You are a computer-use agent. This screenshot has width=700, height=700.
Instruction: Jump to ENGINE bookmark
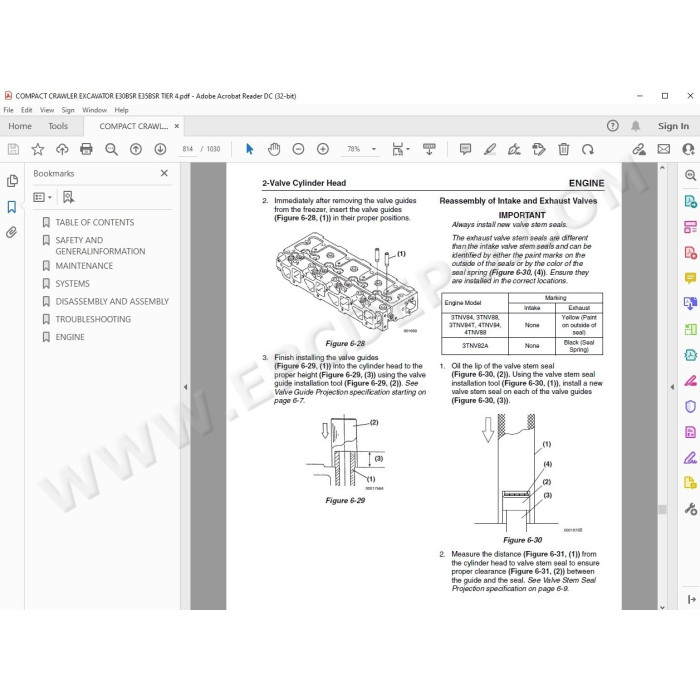[70, 338]
